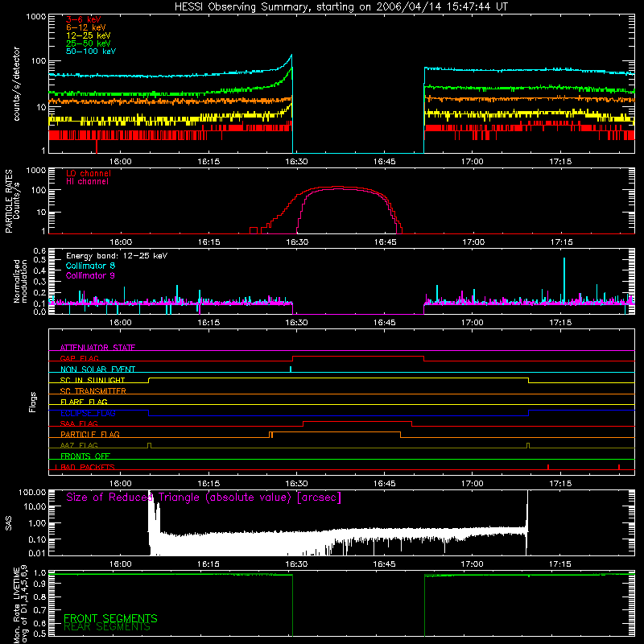Select the Collimator 8 legend label
Image resolution: width=644 pixels, height=644 pixels.
90,266
